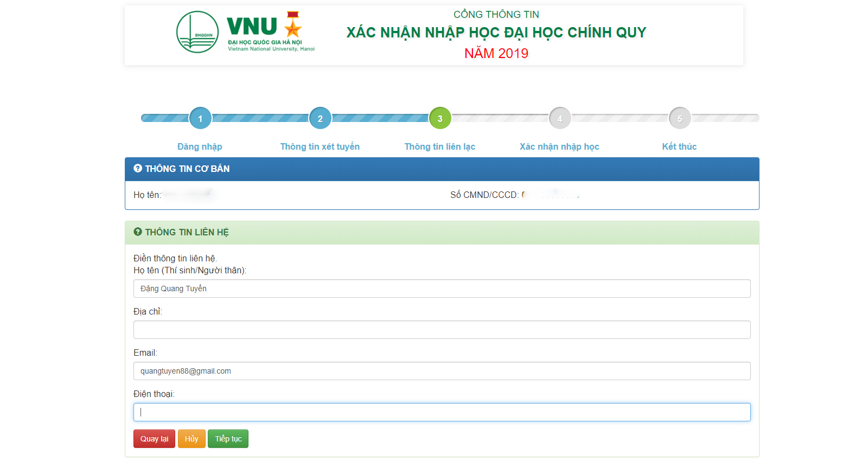Click the green 'Tiếp tục' button
868x468 pixels.
tap(228, 439)
